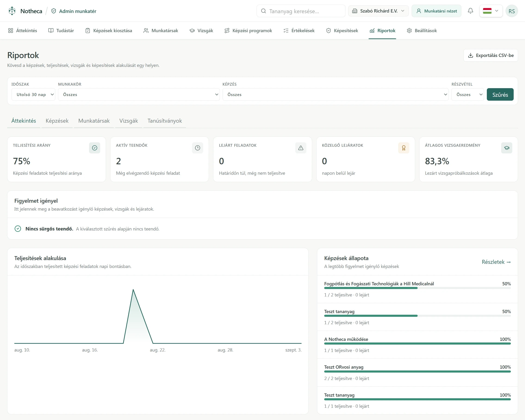The image size is (525, 420).
Task: Click the '83,3%' value
Action: click(437, 161)
